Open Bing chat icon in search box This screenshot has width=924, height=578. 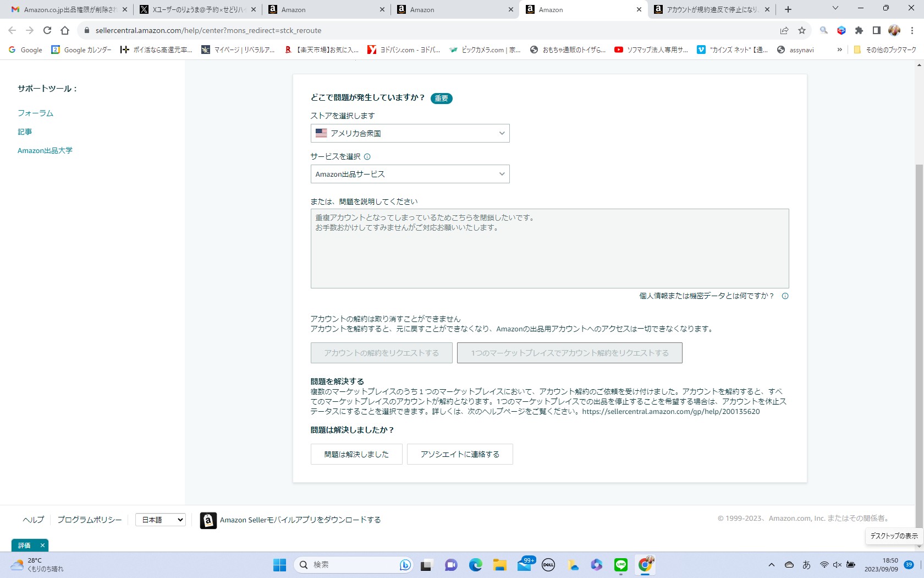[405, 565]
